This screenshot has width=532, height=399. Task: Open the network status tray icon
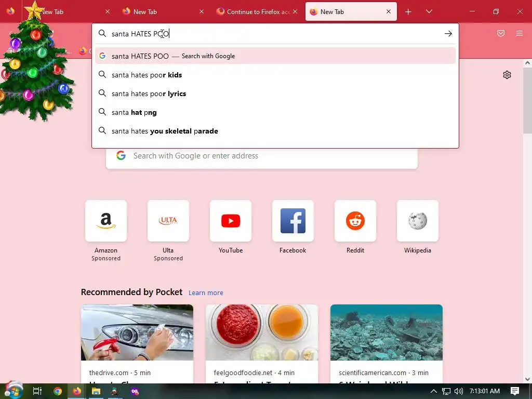[446, 391]
